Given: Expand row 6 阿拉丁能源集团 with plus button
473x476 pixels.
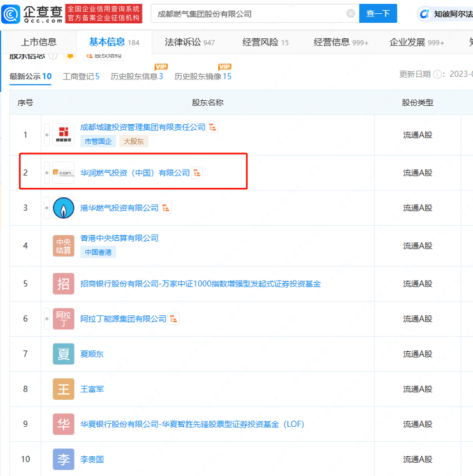Looking at the screenshot, I should point(47,319).
